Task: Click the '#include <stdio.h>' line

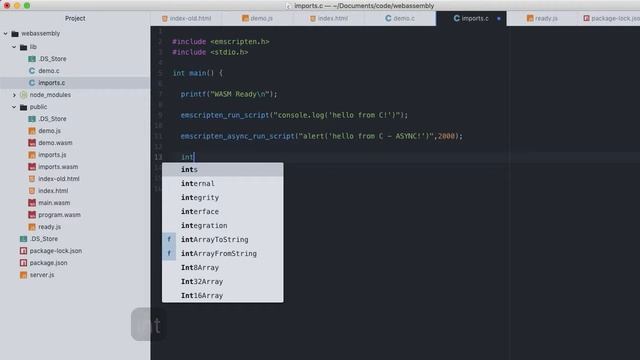Action: tap(210, 52)
